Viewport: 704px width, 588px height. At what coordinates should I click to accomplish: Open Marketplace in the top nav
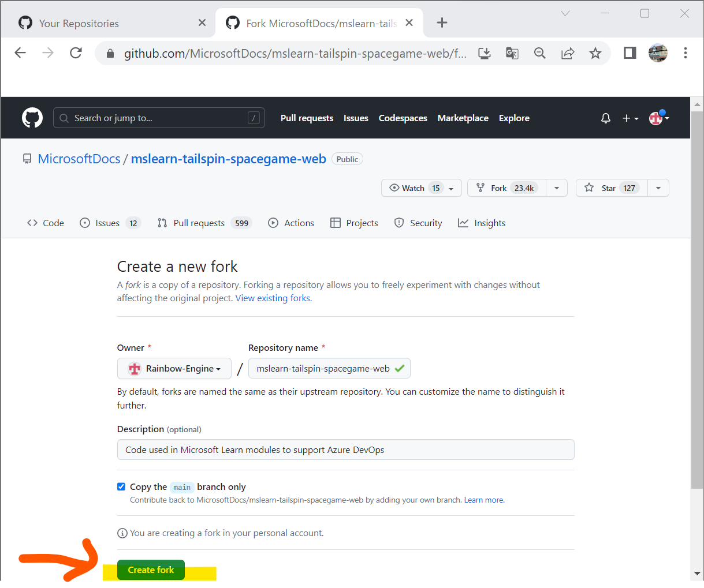coord(463,118)
